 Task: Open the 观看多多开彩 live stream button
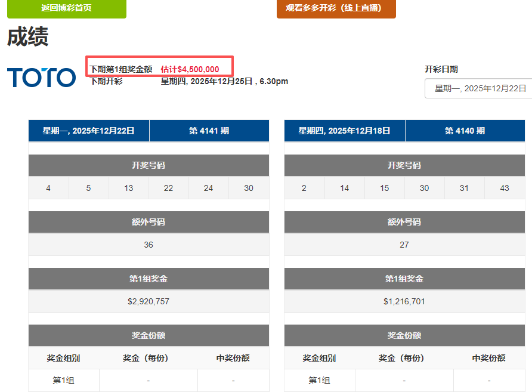336,8
